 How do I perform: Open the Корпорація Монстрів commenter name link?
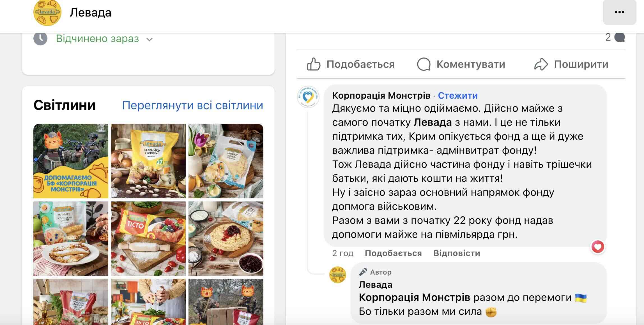[381, 96]
